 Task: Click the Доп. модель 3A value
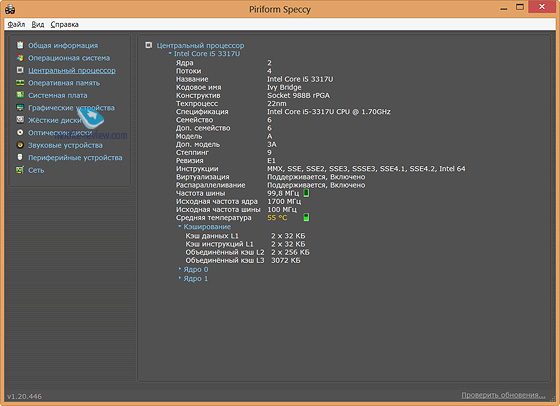point(272,144)
